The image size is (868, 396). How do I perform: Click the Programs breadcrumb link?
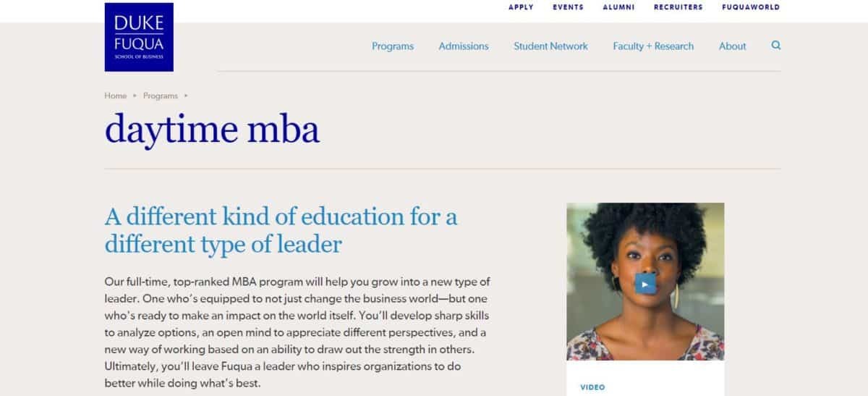pos(161,96)
